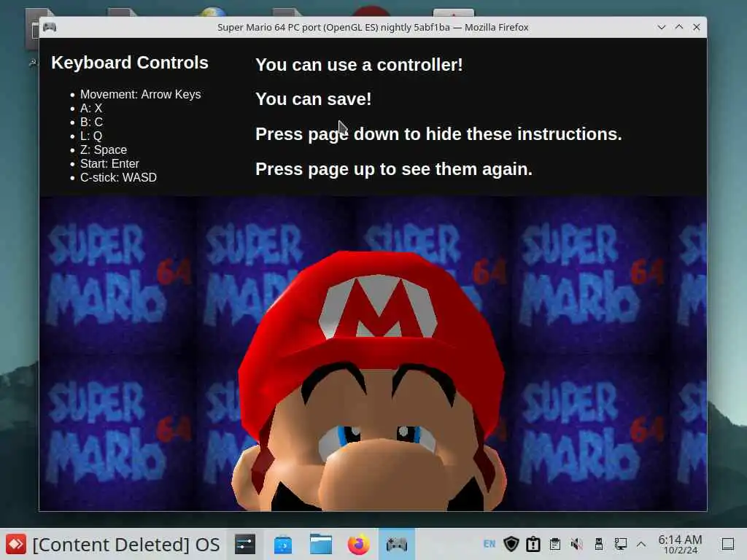Click "You can use a controller!" text
The width and height of the screenshot is (747, 560).
[x=359, y=65]
